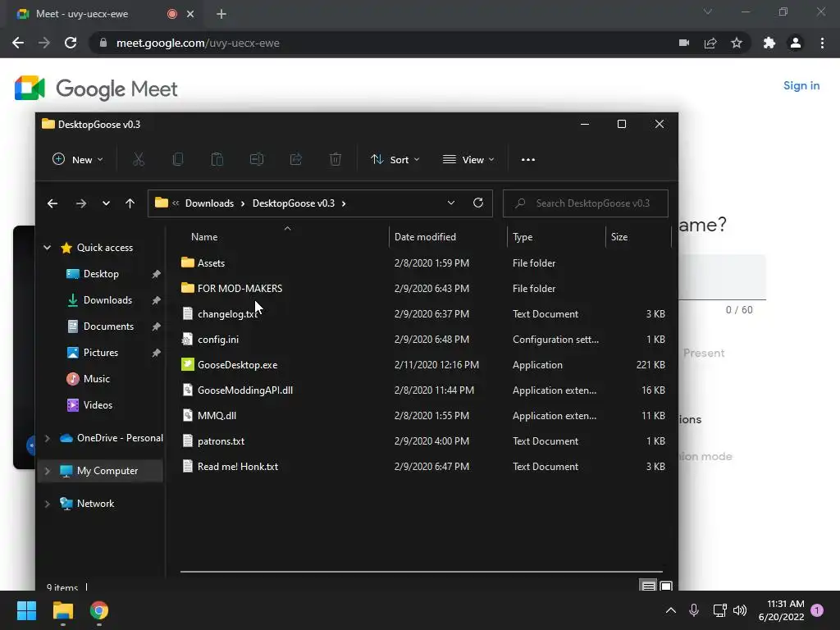Open Chrome's three-dot menu
Image resolution: width=840 pixels, height=630 pixels.
[x=822, y=43]
